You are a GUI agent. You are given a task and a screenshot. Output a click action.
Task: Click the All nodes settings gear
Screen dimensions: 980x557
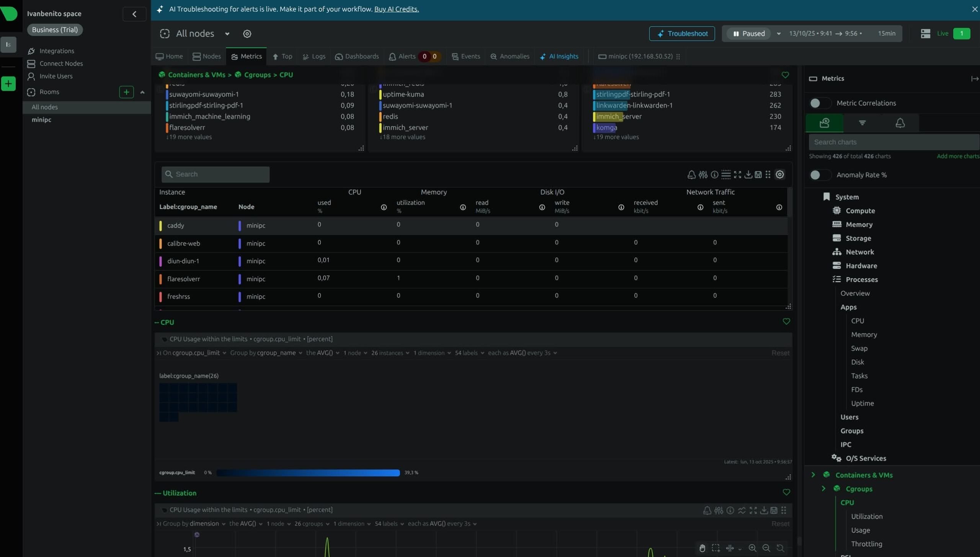[247, 34]
